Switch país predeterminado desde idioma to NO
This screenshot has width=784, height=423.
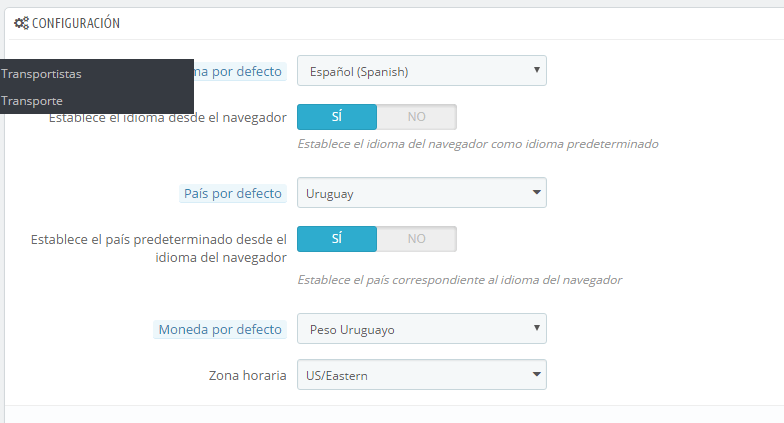point(416,239)
